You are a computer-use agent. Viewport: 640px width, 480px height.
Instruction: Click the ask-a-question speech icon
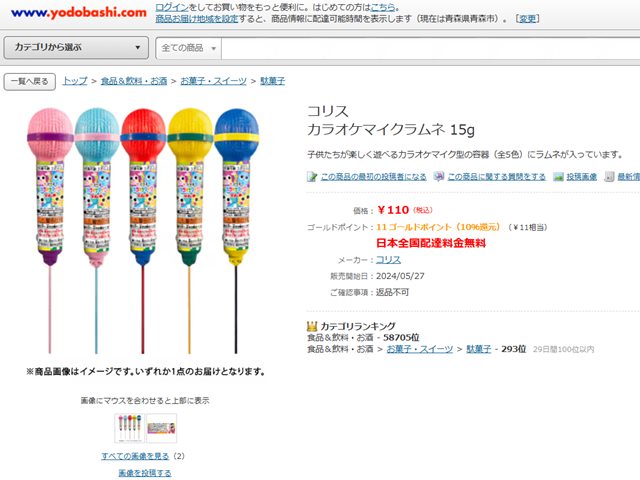point(439,177)
